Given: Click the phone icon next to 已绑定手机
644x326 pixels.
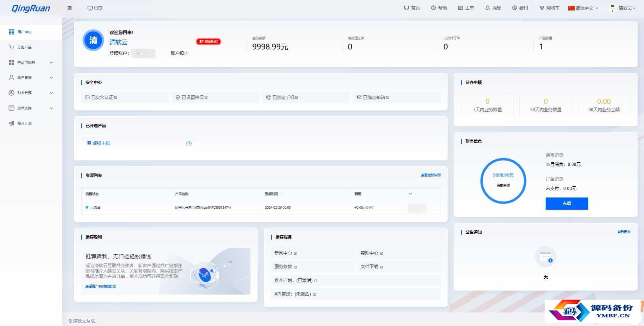Looking at the screenshot, I should pyautogui.click(x=268, y=97).
